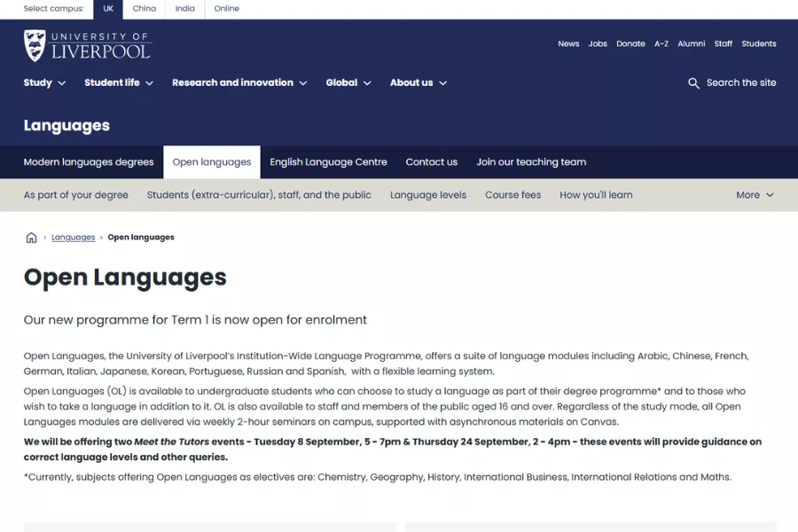
Task: Open As part of your degree
Action: click(x=76, y=195)
